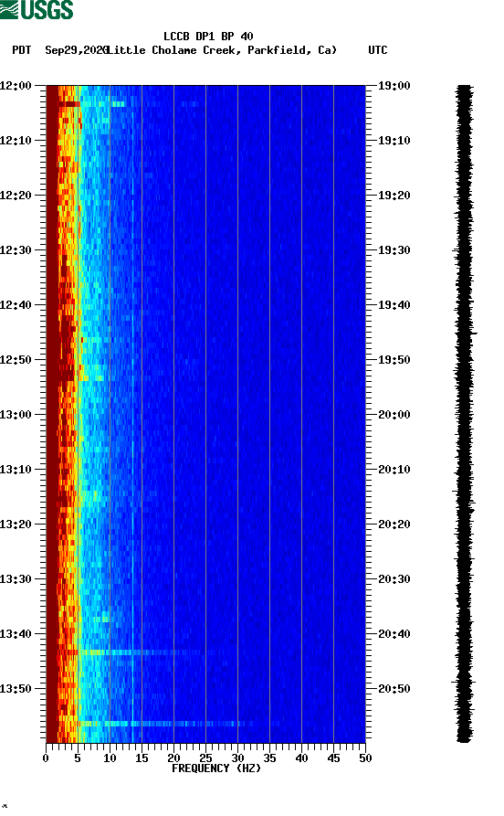Screen dimensions: 504x816
Task: Click the "20:50" UTC time label
Action: (394, 688)
